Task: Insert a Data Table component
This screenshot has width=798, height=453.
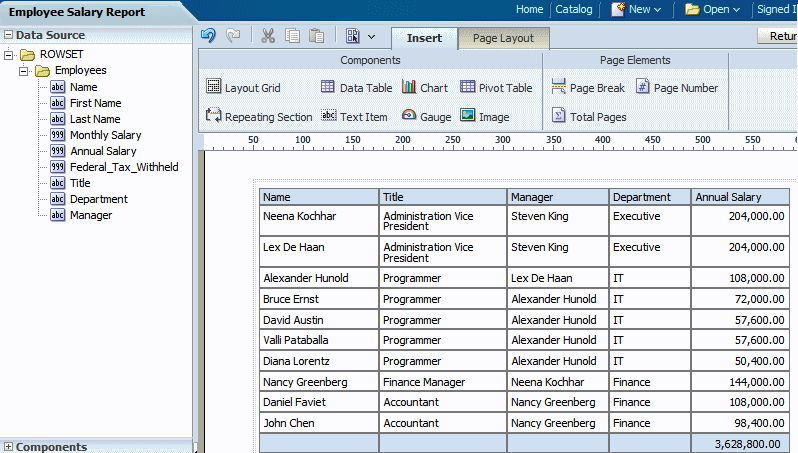Action: click(x=356, y=88)
